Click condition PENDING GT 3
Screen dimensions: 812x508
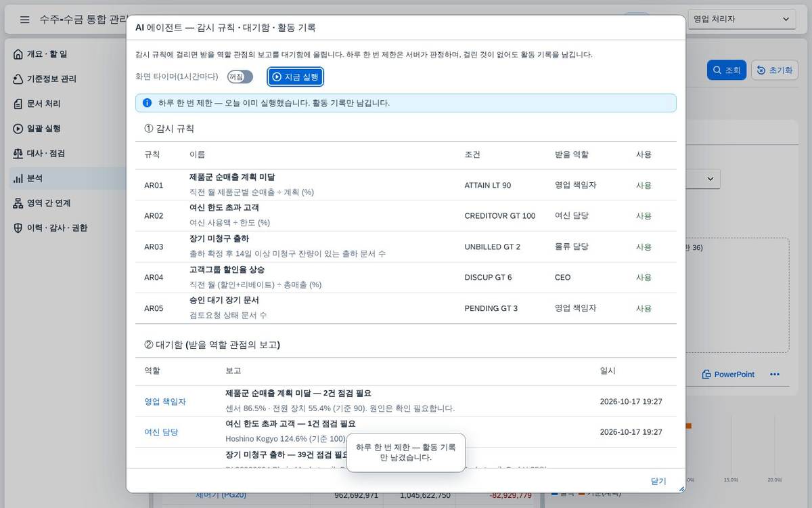tap(491, 308)
